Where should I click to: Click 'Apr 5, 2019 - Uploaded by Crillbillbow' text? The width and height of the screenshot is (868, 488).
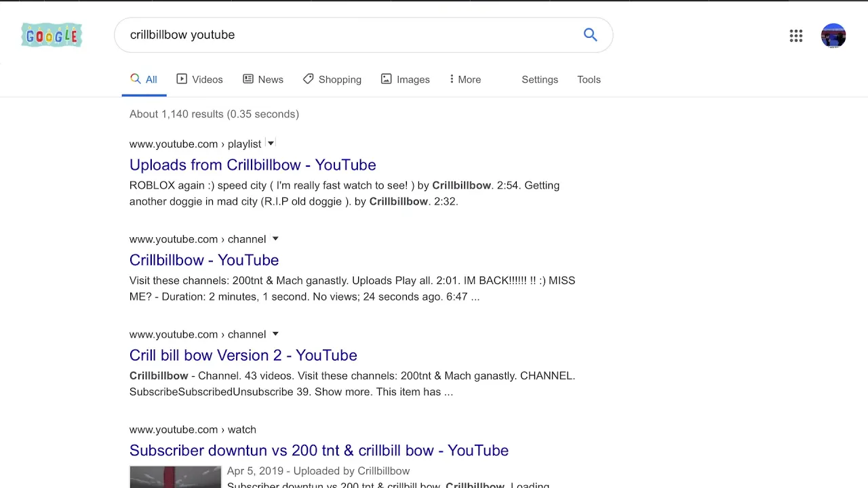click(x=318, y=471)
